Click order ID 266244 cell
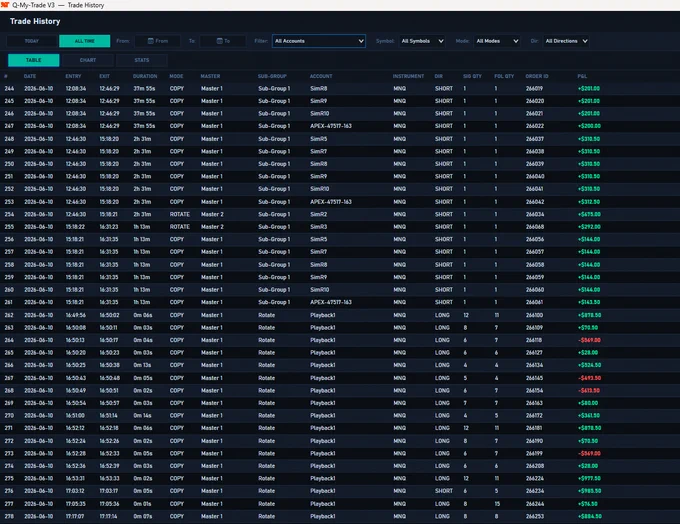This screenshot has width=680, height=524. pyautogui.click(x=534, y=504)
